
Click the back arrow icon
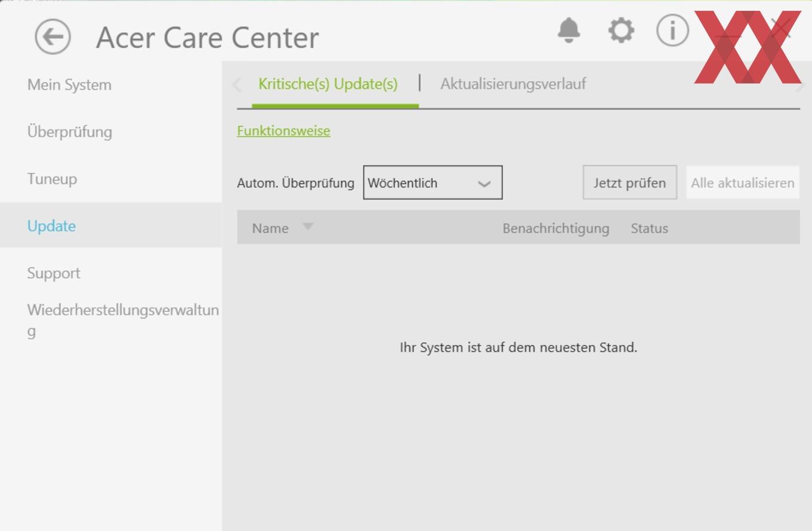coord(53,37)
